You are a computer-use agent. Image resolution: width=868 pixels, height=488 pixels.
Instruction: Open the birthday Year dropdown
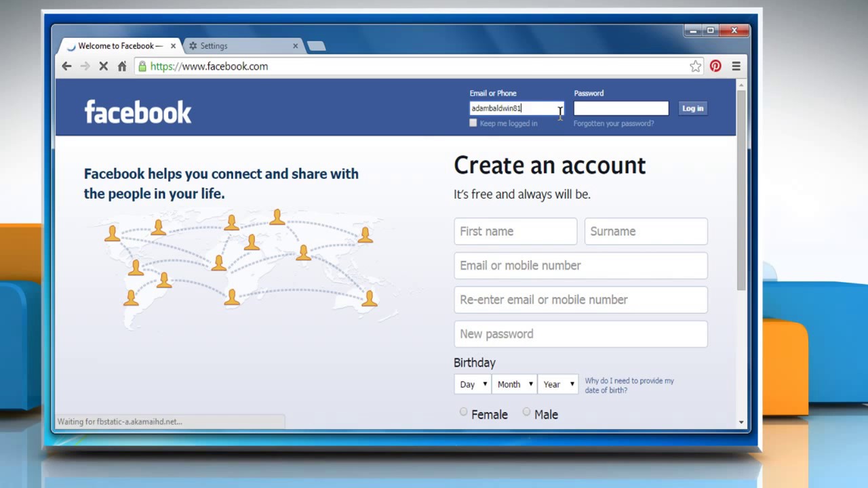coord(558,384)
